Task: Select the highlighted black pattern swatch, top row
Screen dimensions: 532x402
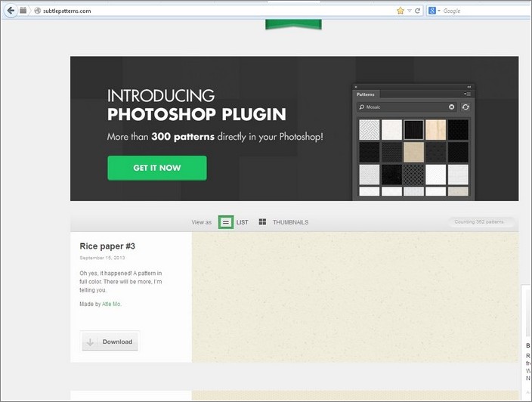Action: 413,129
